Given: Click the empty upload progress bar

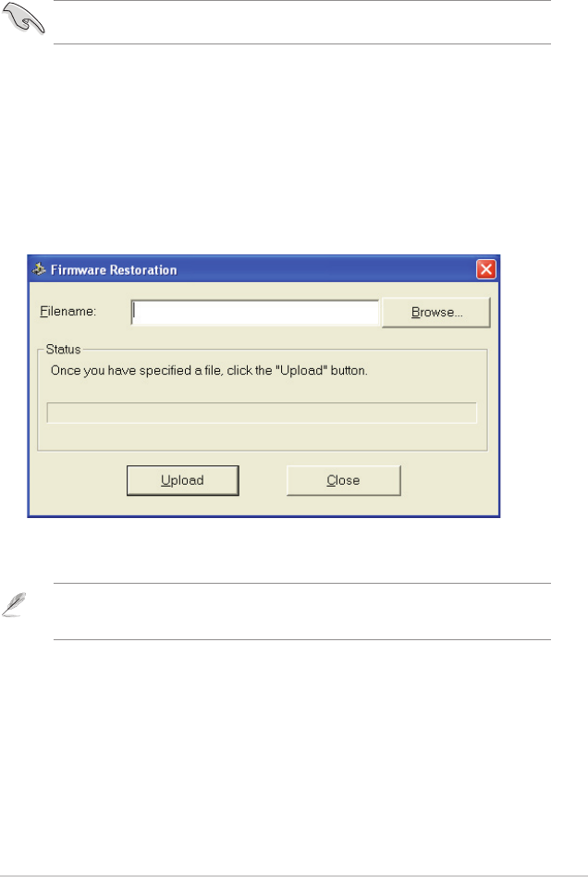Looking at the screenshot, I should [262, 413].
